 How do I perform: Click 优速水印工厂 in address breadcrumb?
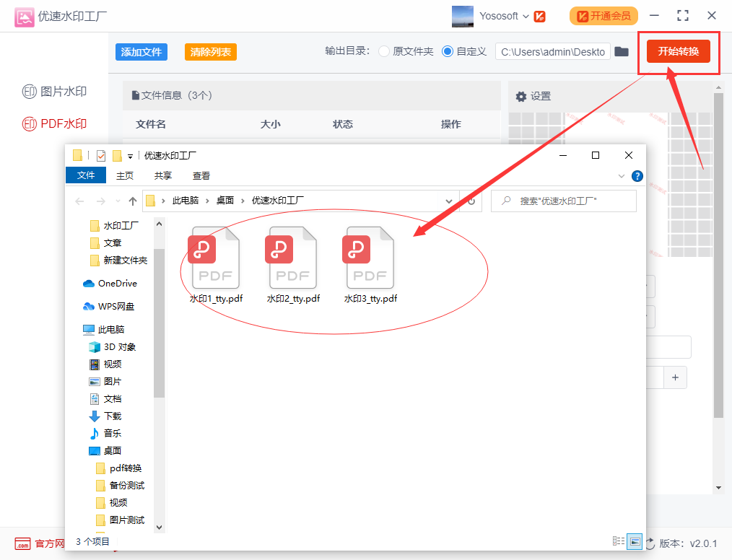[x=278, y=201]
